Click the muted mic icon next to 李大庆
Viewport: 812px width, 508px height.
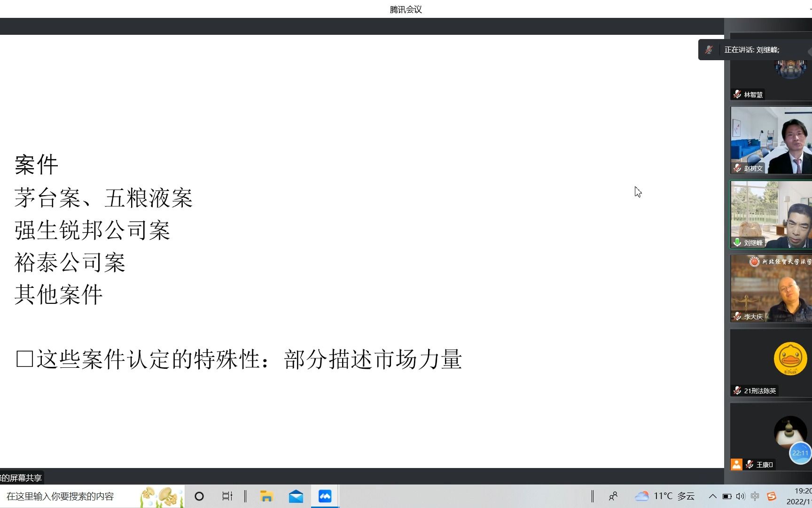pos(737,316)
